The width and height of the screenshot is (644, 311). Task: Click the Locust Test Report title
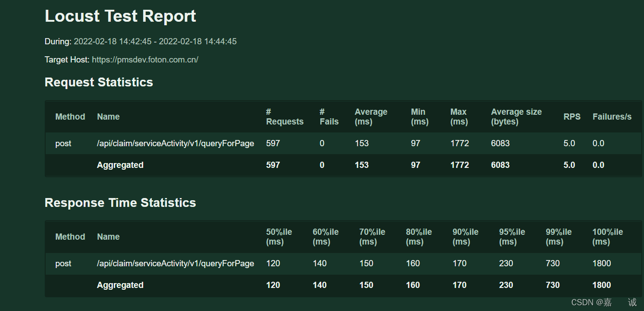click(x=120, y=16)
